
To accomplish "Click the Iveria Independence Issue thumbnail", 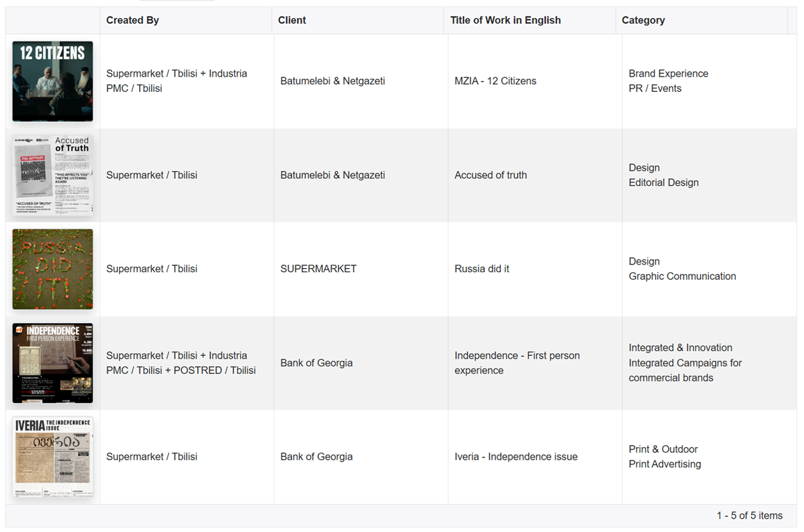I will click(x=52, y=457).
